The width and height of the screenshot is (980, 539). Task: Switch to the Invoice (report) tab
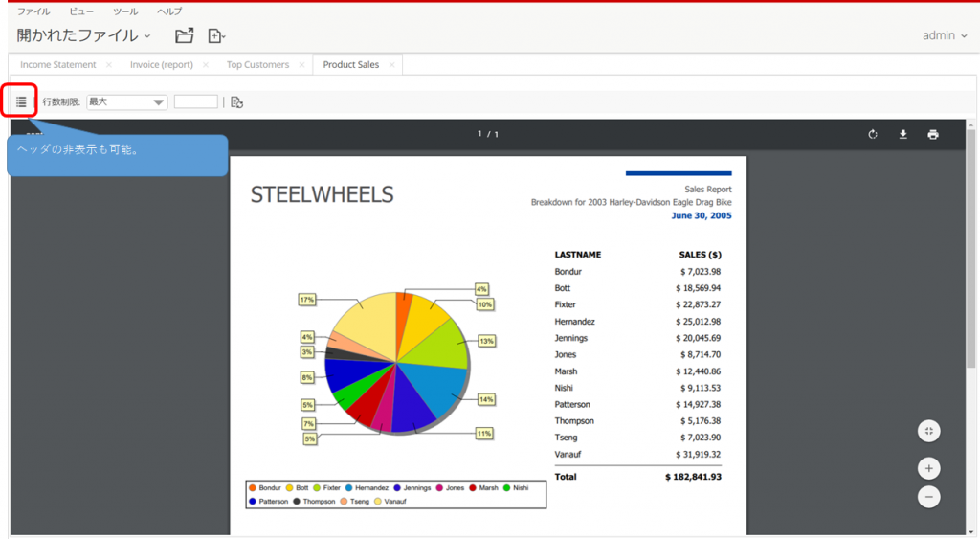pos(161,65)
